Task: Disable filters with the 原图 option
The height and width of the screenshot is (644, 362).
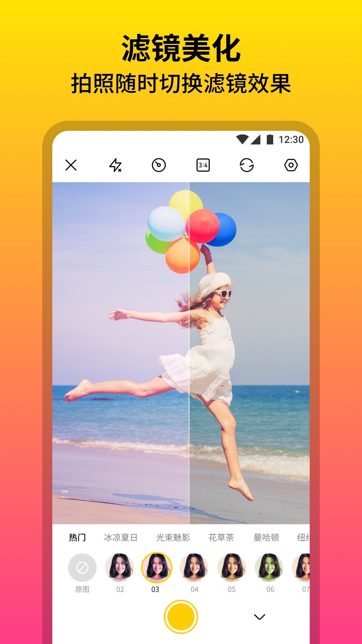Action: tap(82, 568)
